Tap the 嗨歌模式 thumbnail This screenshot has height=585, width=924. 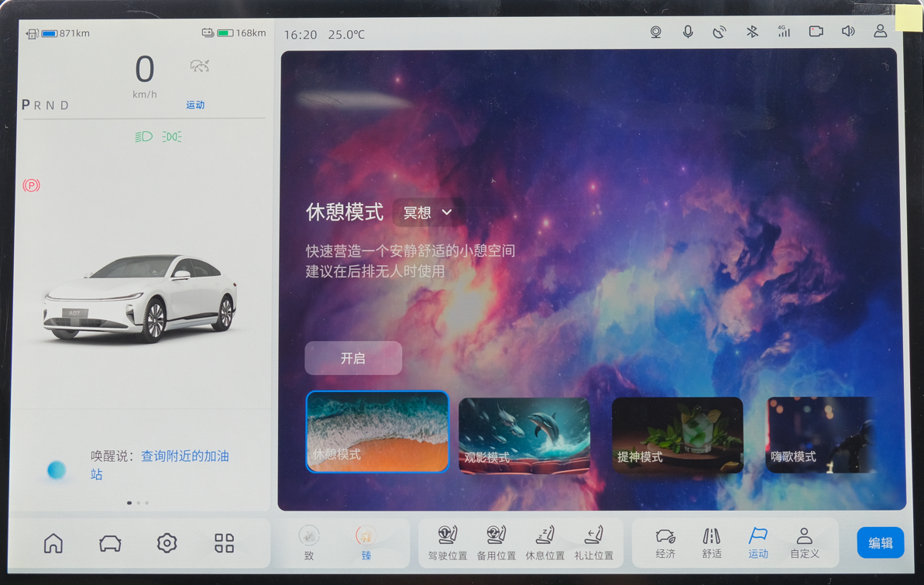click(x=819, y=435)
